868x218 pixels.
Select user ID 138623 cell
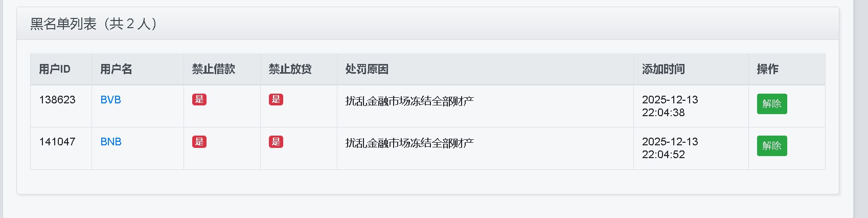pyautogui.click(x=57, y=100)
